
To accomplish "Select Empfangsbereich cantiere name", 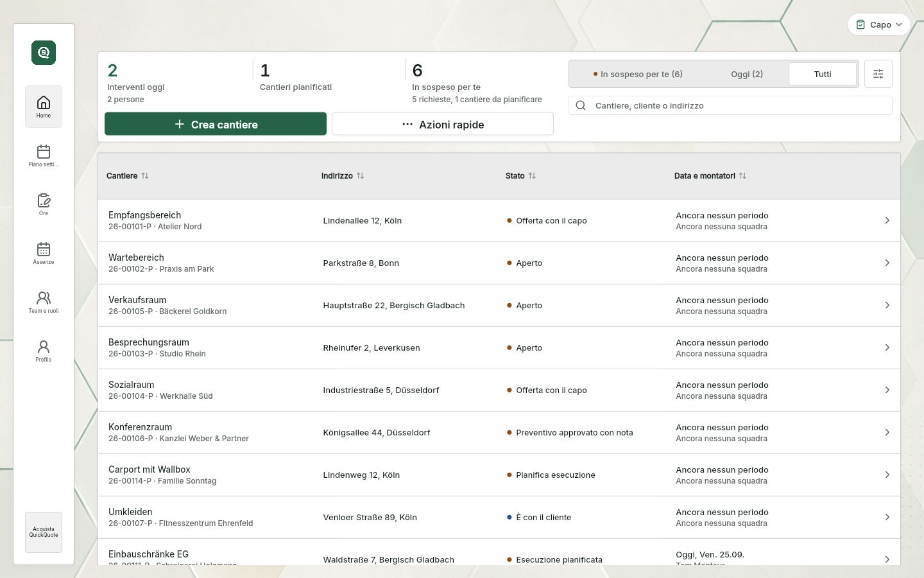I will (144, 215).
